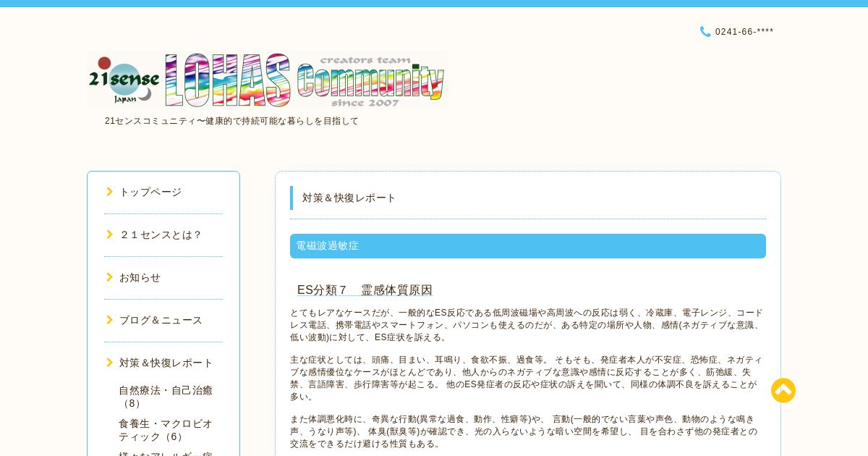Open ブログ＆ニュース in the sidebar
Viewport: 868px width, 456px height.
[161, 320]
